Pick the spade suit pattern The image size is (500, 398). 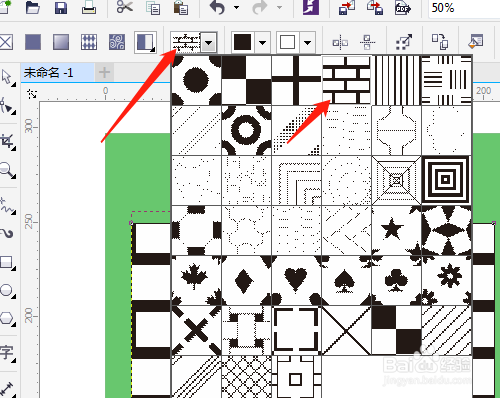[347, 280]
